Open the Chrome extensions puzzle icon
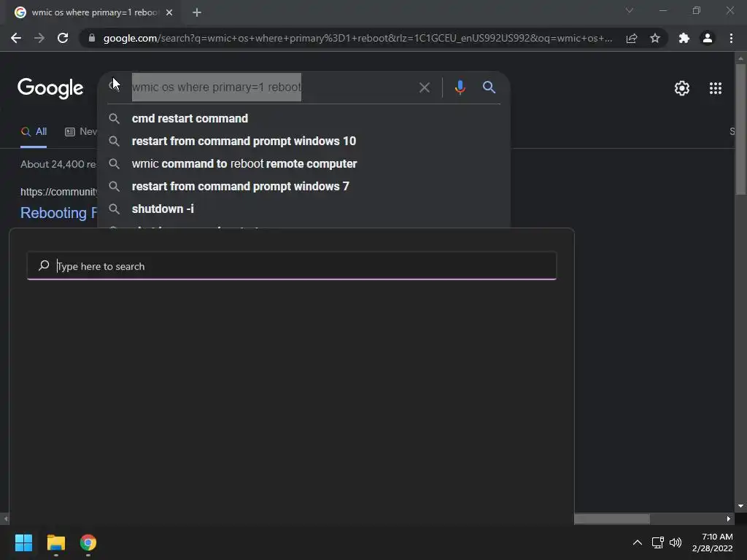The height and width of the screenshot is (560, 747). (684, 38)
